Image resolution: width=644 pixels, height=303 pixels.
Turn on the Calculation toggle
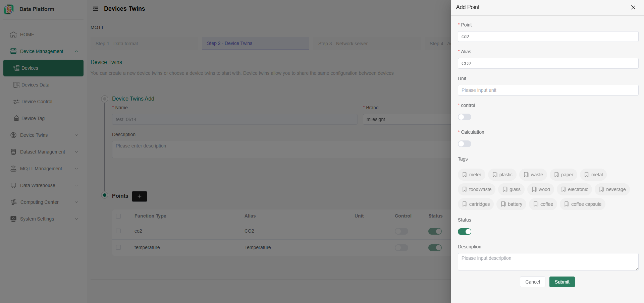(x=465, y=144)
